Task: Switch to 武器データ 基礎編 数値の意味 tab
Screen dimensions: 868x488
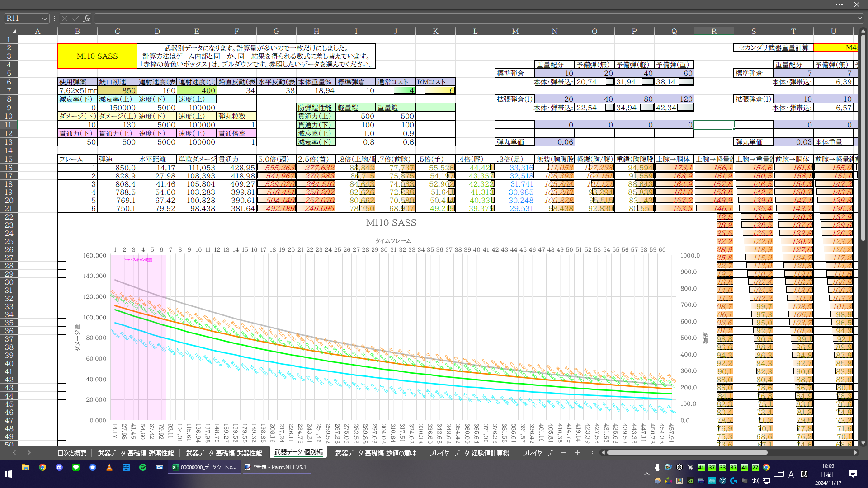Action: pyautogui.click(x=376, y=452)
